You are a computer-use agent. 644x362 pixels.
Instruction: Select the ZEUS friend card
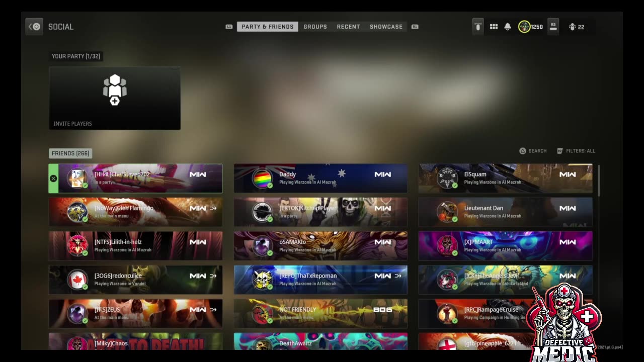pyautogui.click(x=135, y=313)
